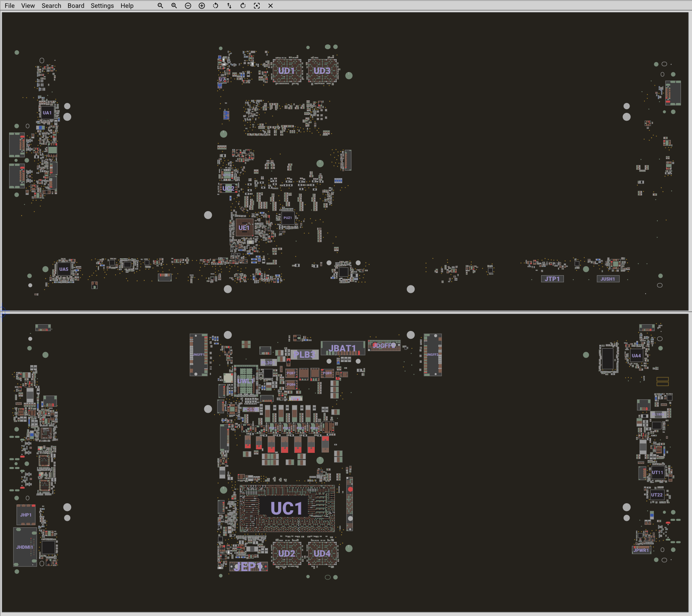Open the Help menu

[127, 6]
